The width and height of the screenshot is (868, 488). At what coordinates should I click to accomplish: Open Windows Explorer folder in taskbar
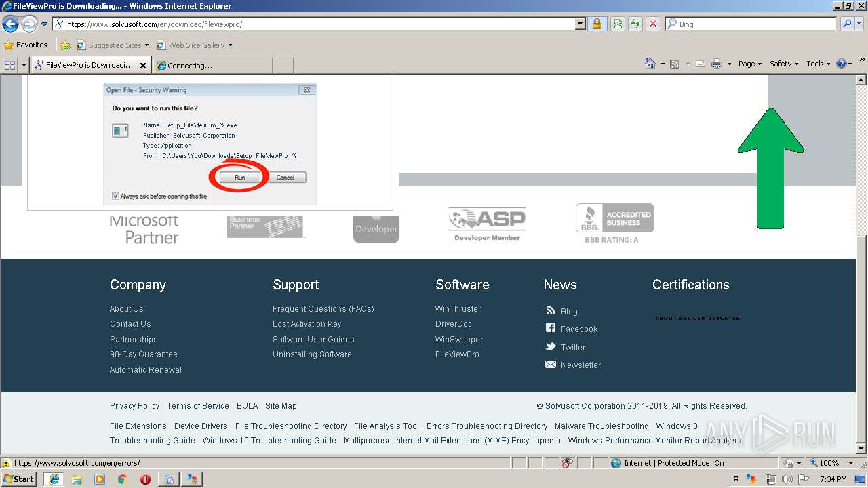(77, 479)
